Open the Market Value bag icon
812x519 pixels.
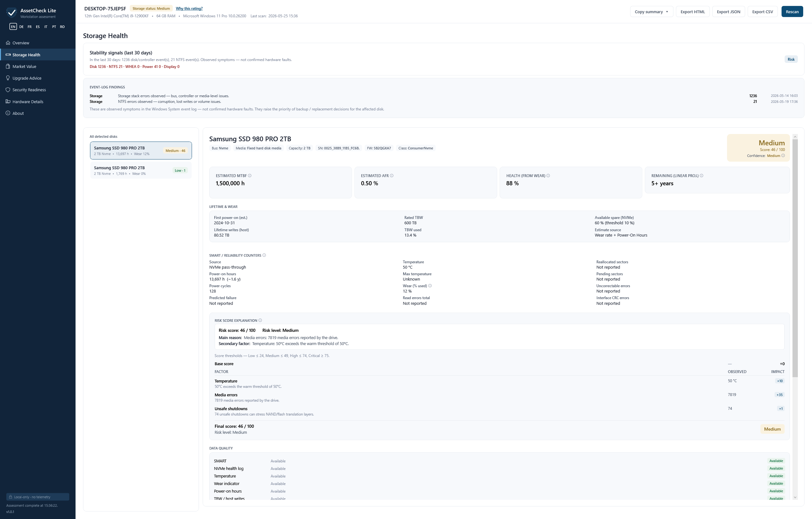[8, 66]
